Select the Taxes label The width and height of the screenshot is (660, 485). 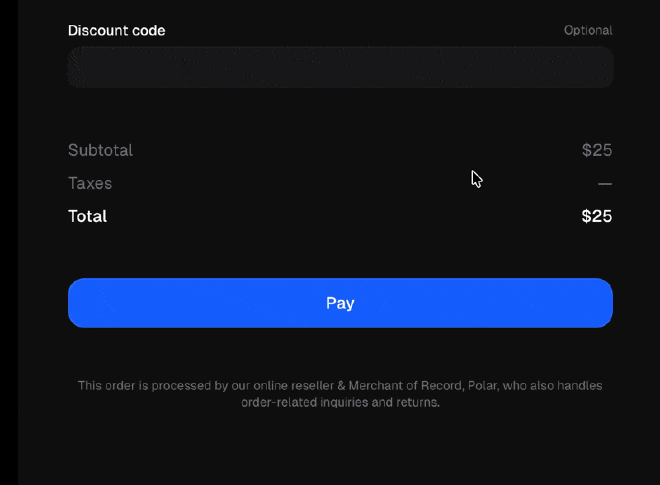pos(90,183)
